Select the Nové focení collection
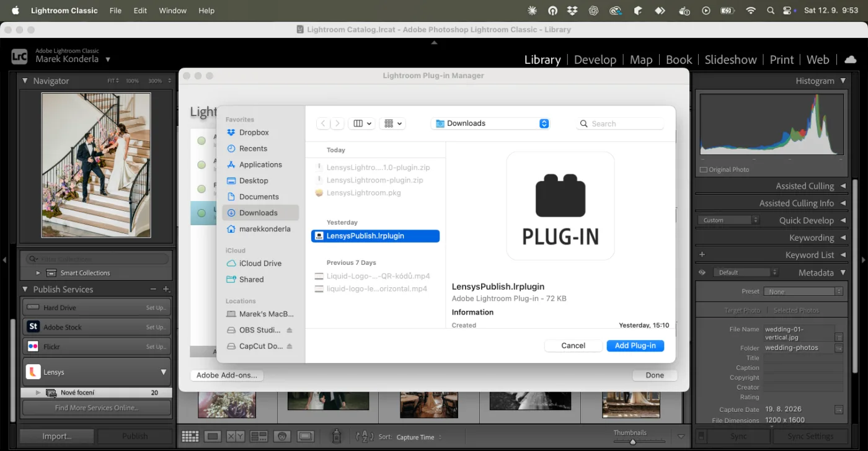868x451 pixels. 97,393
